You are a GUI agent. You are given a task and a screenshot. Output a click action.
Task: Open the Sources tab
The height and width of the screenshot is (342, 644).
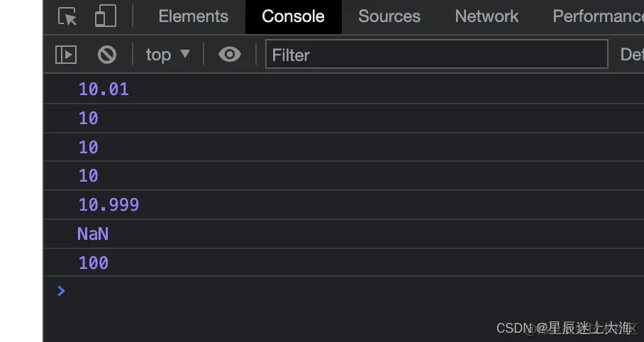pos(389,16)
